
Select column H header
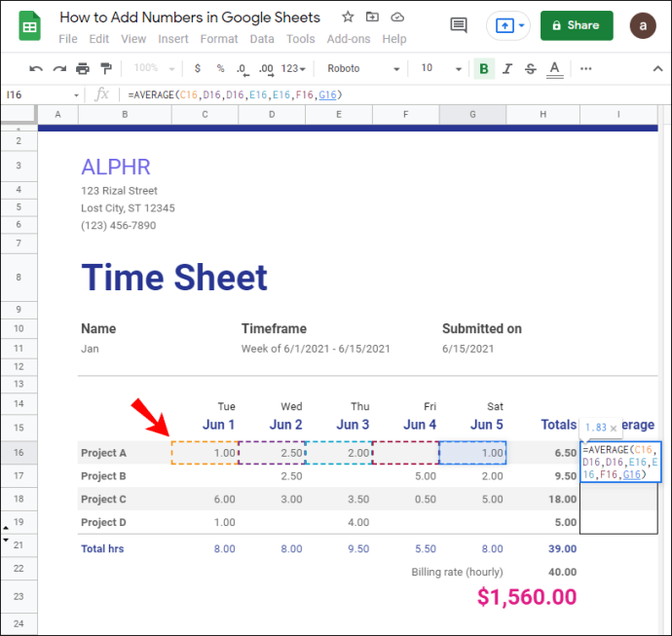542,114
